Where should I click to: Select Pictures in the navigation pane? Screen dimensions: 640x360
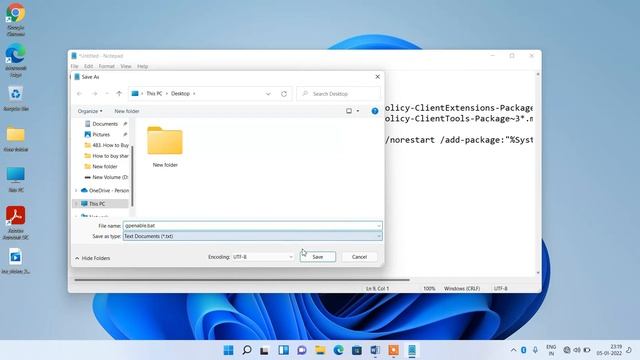pos(101,134)
